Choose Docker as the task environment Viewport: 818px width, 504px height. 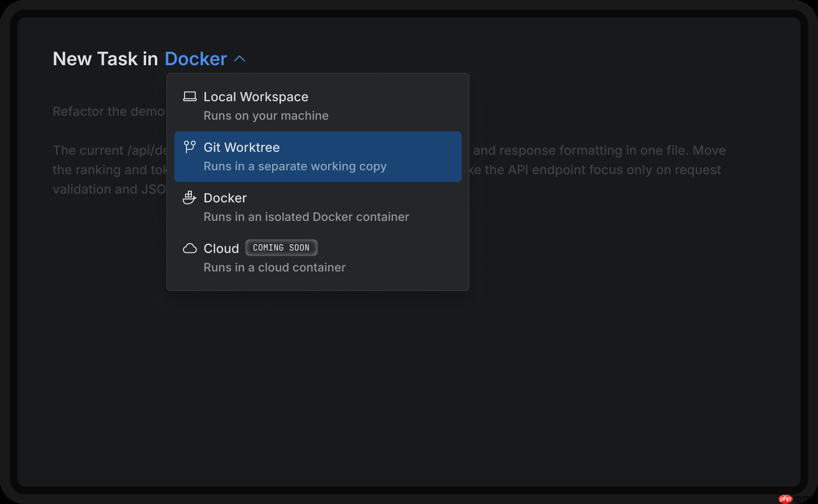225,198
